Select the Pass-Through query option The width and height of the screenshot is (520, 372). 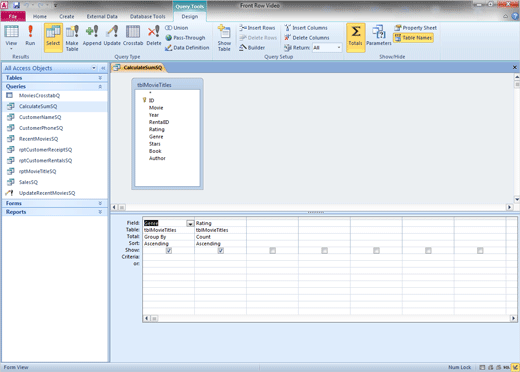185,38
